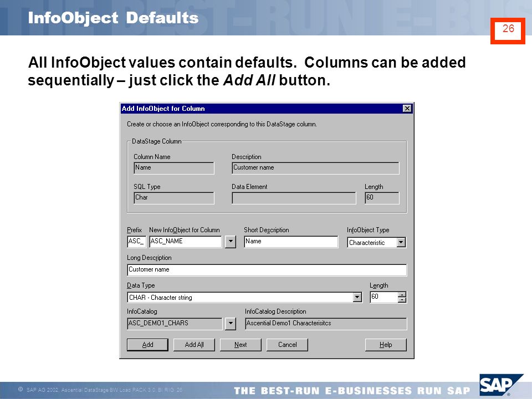Click the editable Length 60 field

click(383, 297)
